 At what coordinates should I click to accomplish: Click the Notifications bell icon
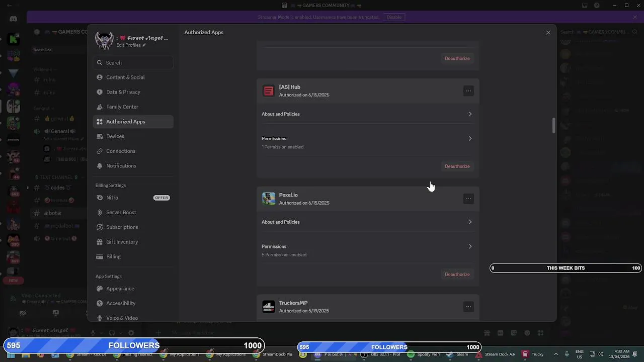pyautogui.click(x=100, y=166)
